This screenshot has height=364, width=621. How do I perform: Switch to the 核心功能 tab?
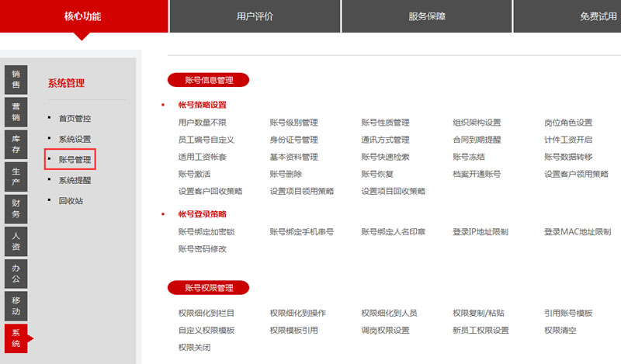pyautogui.click(x=83, y=16)
